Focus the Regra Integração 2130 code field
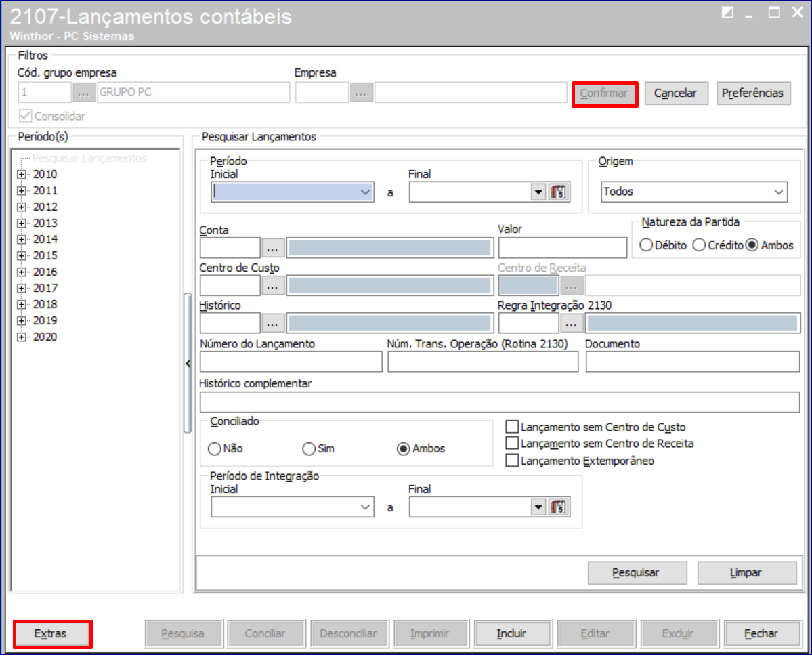 click(x=529, y=324)
